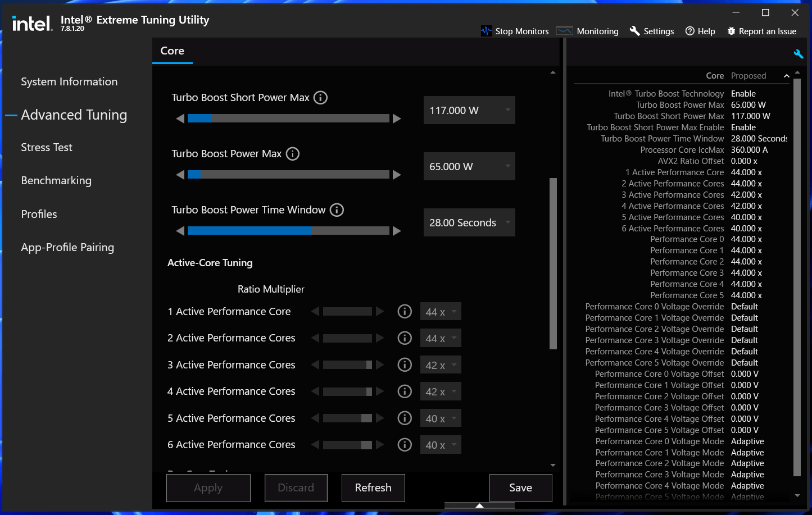This screenshot has height=515, width=812.
Task: Click Report an Issue link
Action: [x=768, y=31]
